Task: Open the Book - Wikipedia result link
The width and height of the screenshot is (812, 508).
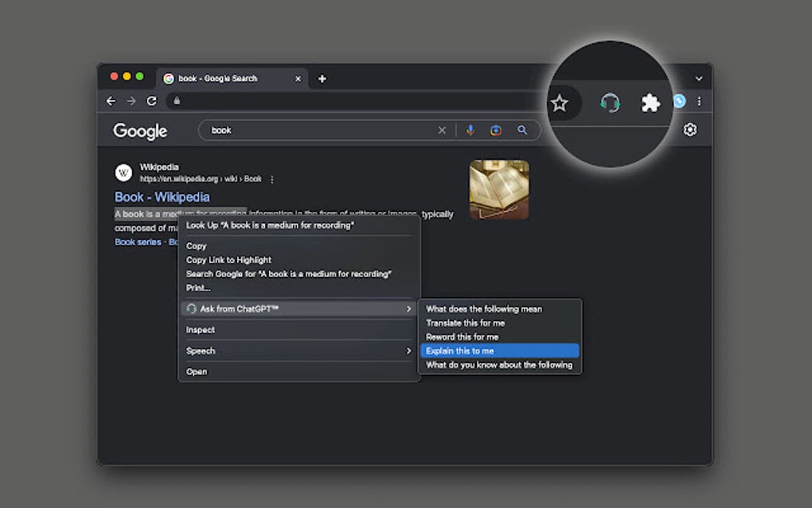Action: 162,197
